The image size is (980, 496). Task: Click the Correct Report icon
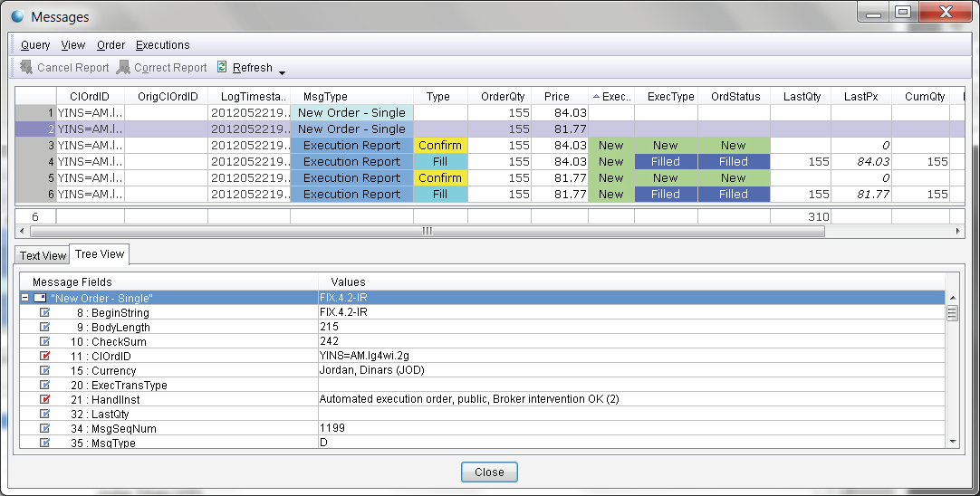coord(123,67)
